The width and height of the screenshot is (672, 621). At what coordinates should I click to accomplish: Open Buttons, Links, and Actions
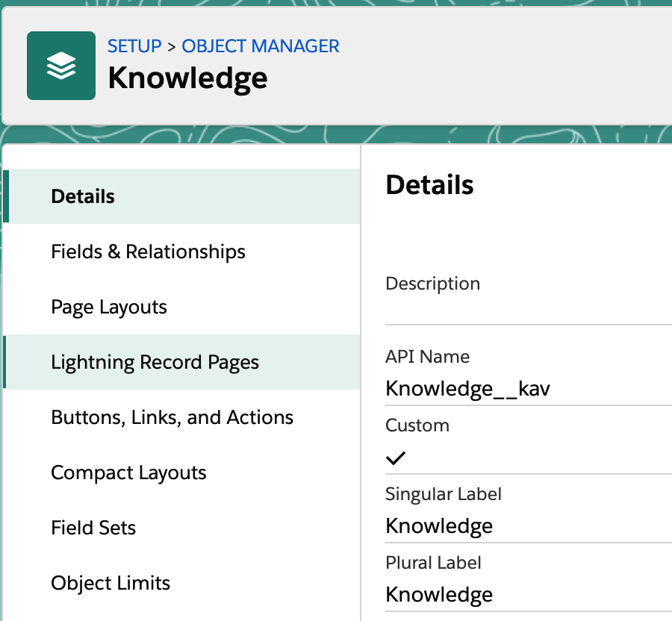[x=181, y=417]
